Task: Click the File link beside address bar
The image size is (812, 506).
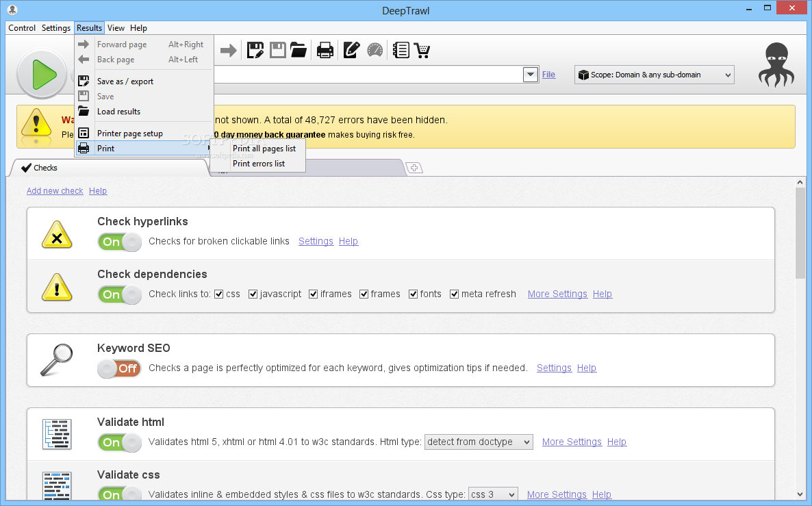Action: pos(548,75)
